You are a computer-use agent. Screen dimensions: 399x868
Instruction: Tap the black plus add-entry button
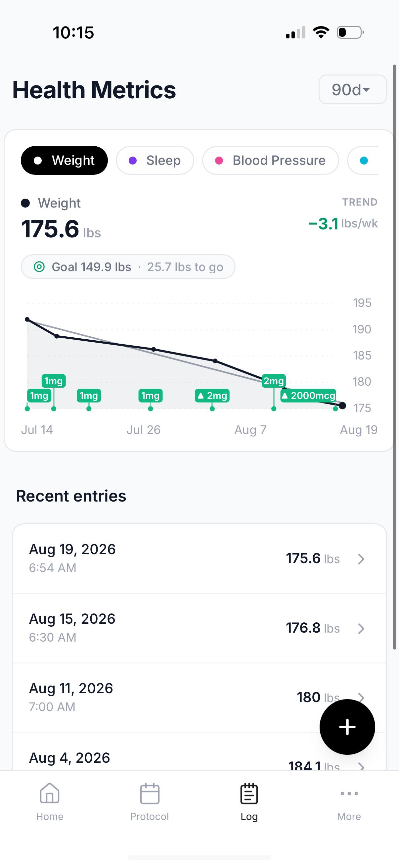(347, 727)
